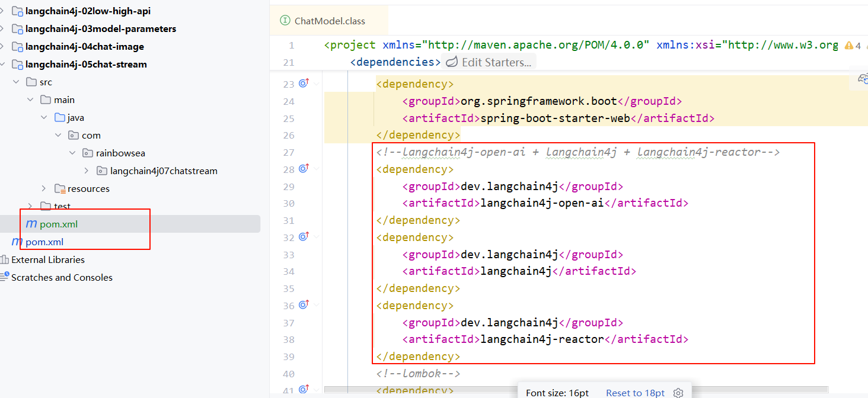Click the <project xmlns= line 1 text
The image size is (868, 398).
(x=581, y=45)
